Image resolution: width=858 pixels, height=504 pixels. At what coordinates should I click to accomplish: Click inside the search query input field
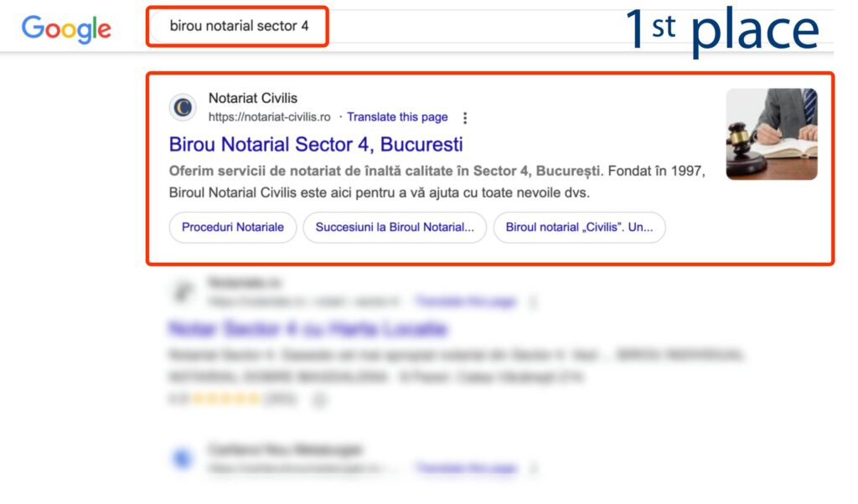point(237,26)
